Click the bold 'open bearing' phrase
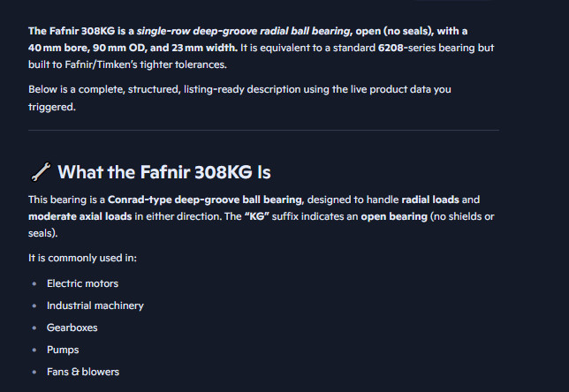The image size is (569, 392). (394, 216)
